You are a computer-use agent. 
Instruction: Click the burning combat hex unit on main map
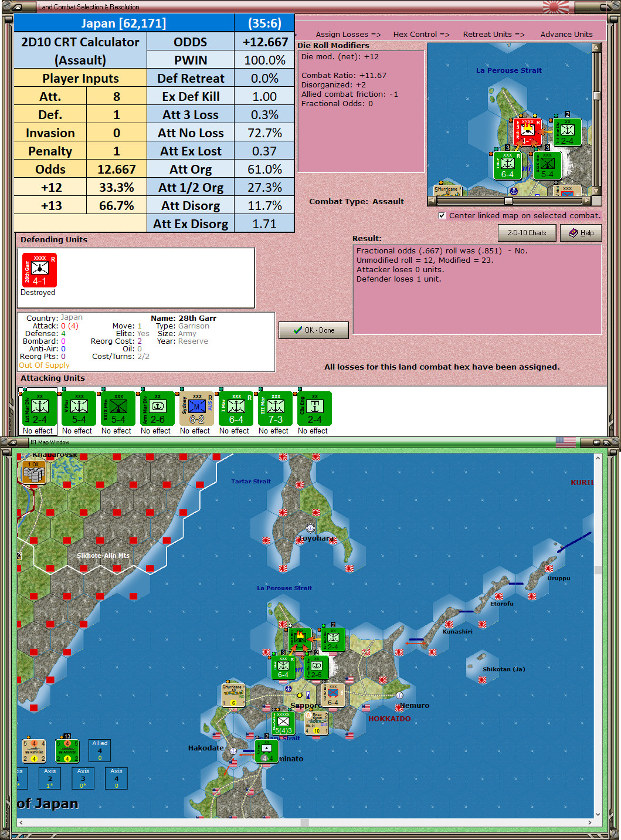pos(300,639)
